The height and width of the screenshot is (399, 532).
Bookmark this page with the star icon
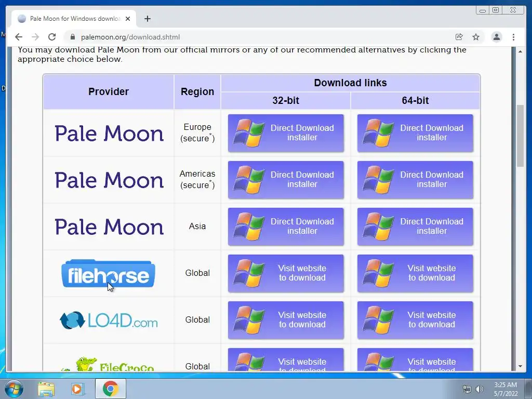tap(476, 37)
